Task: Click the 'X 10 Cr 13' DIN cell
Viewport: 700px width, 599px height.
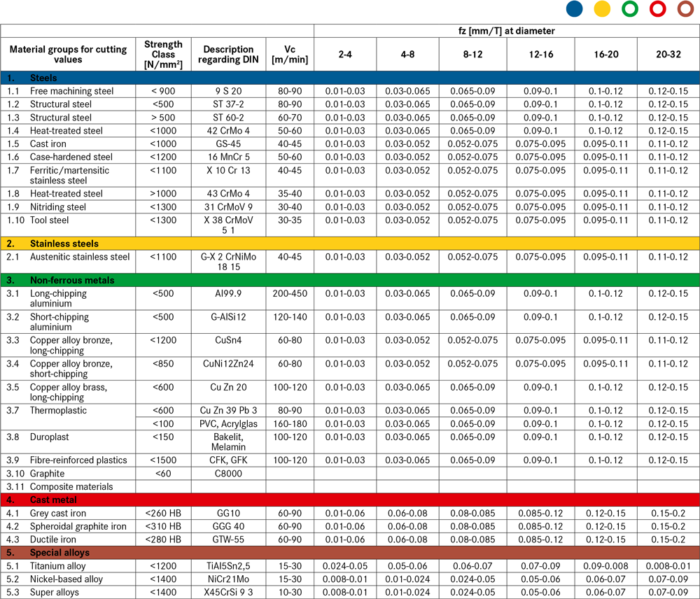Action: tap(229, 176)
